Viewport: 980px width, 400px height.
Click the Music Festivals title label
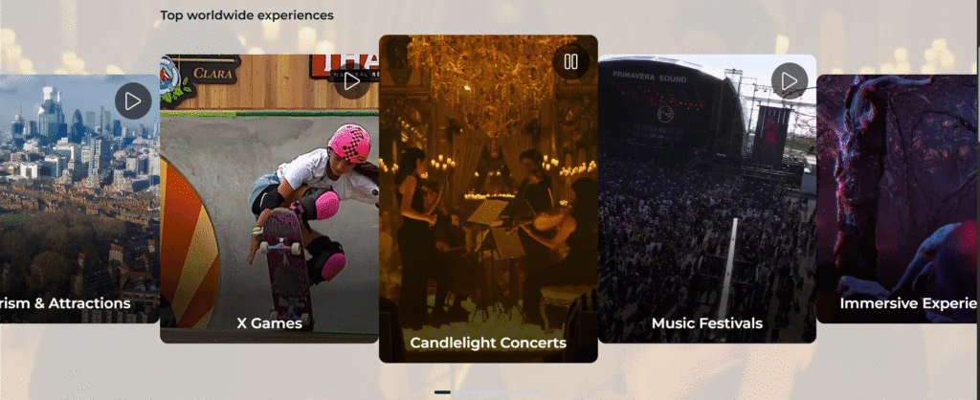[x=707, y=323]
